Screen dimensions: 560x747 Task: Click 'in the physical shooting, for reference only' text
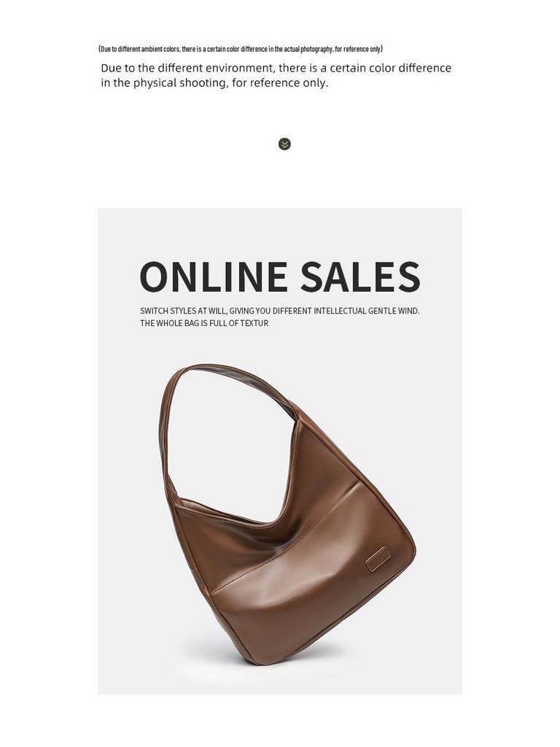[x=215, y=83]
